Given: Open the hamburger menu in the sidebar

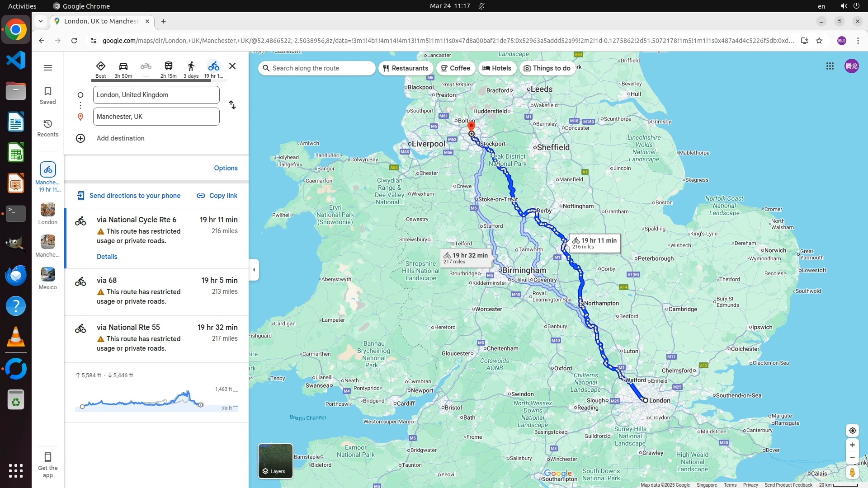Looking at the screenshot, I should tap(48, 68).
